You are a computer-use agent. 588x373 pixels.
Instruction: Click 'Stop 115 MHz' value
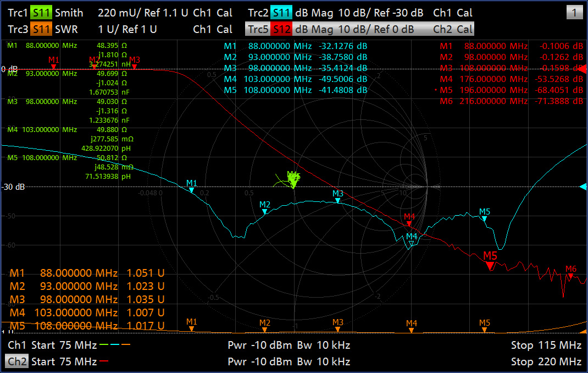click(x=546, y=345)
